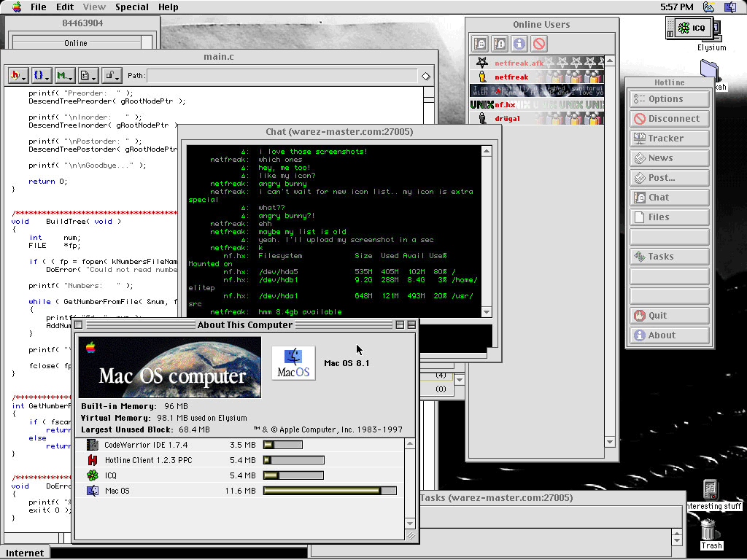Image resolution: width=747 pixels, height=560 pixels.
Task: Click the "i love those screenshots!" chat line
Action: [x=313, y=152]
